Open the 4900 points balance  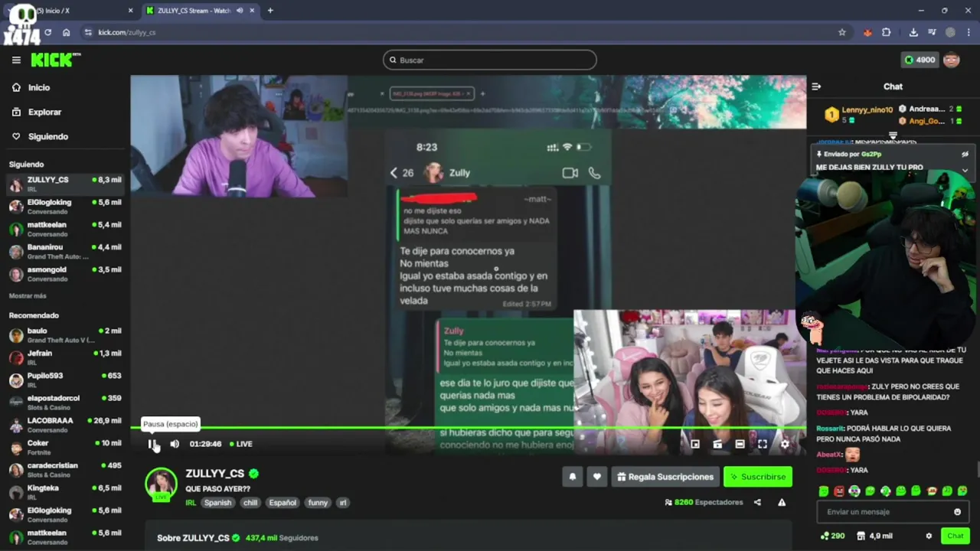point(920,60)
